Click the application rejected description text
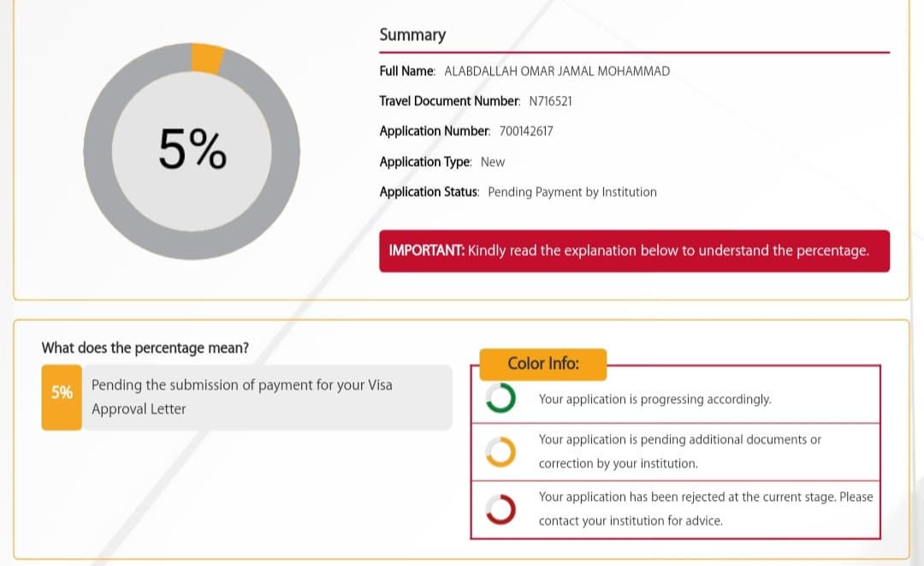The width and height of the screenshot is (924, 566). click(705, 509)
